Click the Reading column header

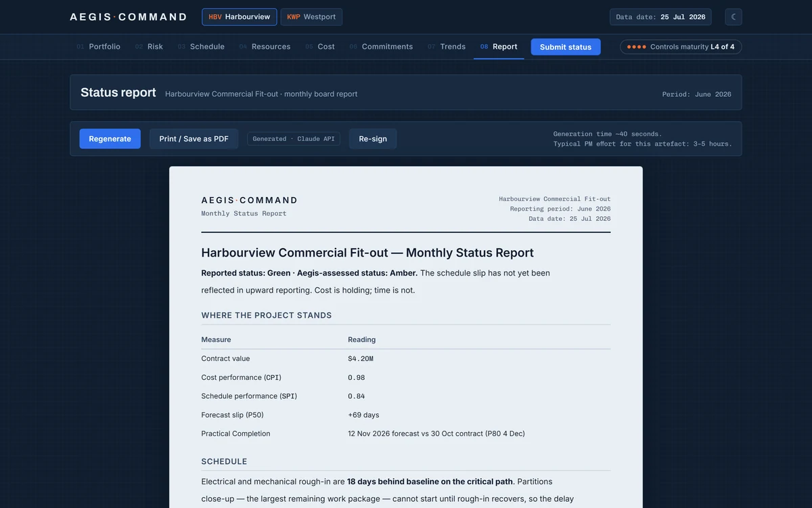coord(362,339)
